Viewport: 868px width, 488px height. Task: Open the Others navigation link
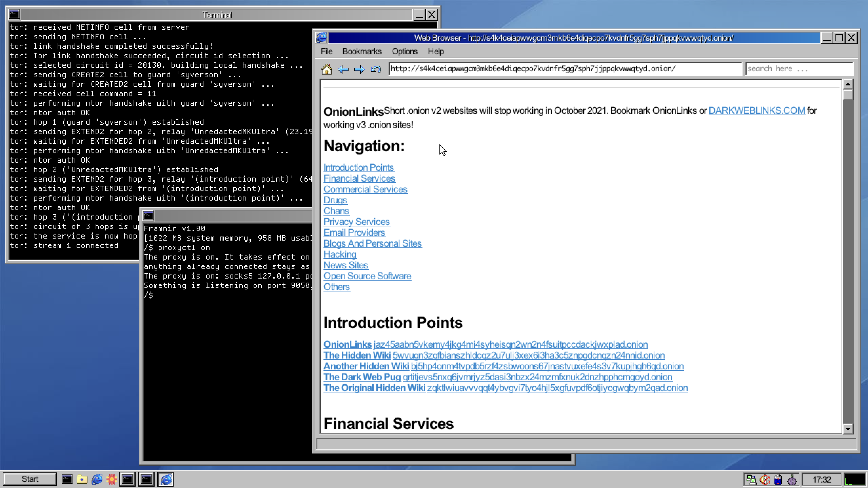[336, 287]
